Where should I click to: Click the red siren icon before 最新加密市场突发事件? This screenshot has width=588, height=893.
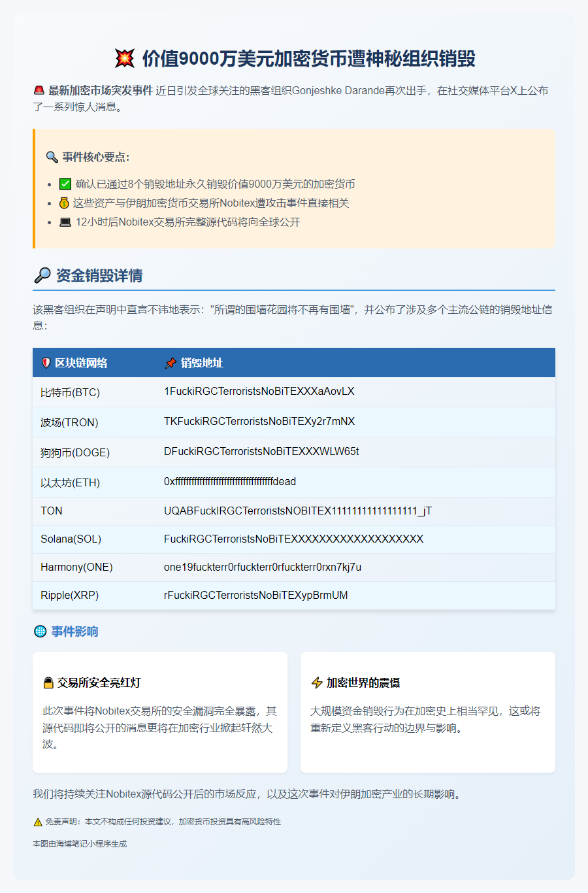pyautogui.click(x=39, y=90)
